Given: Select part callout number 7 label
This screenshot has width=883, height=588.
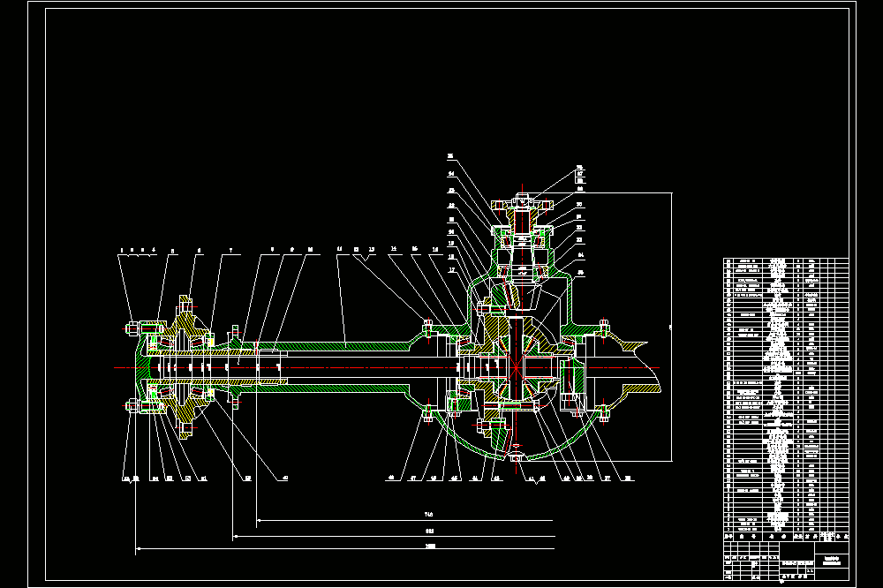Looking at the screenshot, I should [230, 250].
